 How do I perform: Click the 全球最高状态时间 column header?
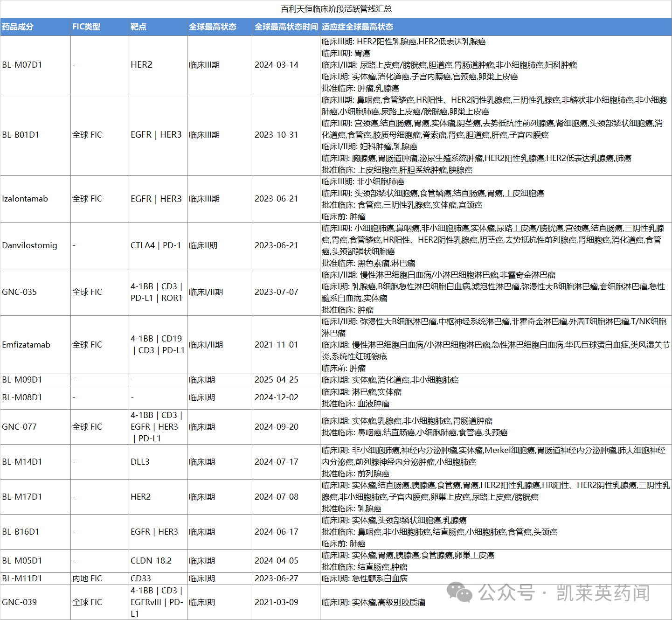point(286,27)
